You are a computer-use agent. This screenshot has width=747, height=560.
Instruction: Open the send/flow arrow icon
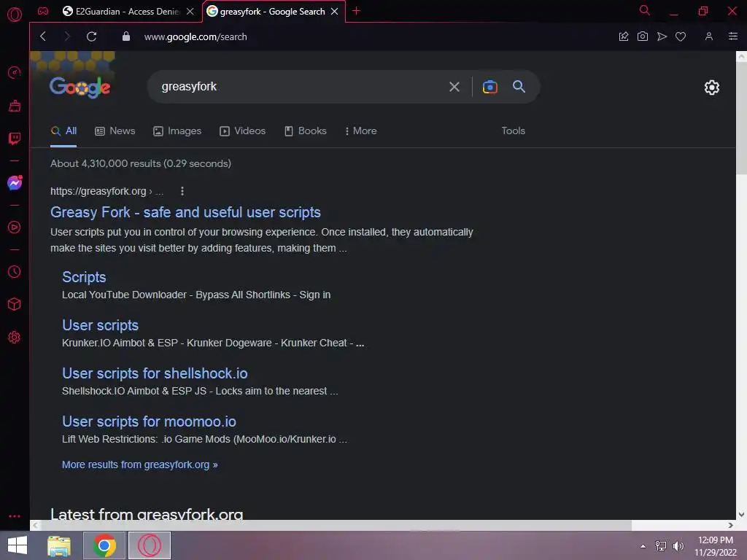coord(662,36)
